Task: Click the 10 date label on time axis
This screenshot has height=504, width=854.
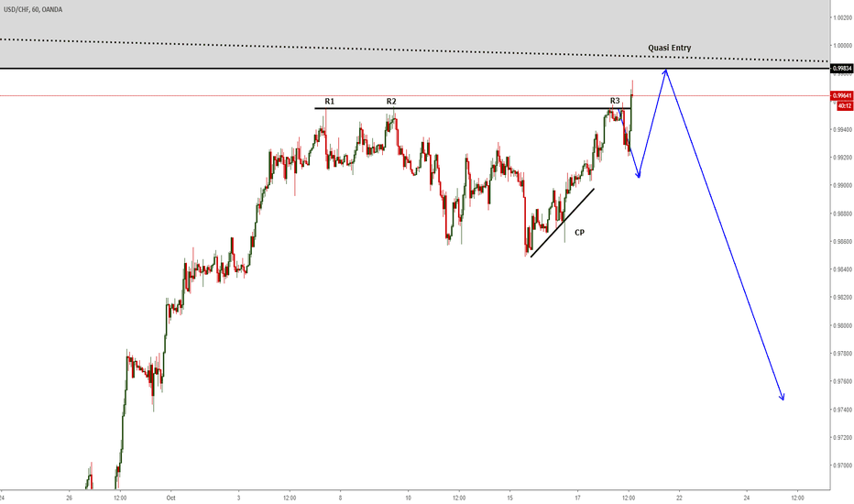Action: point(409,498)
